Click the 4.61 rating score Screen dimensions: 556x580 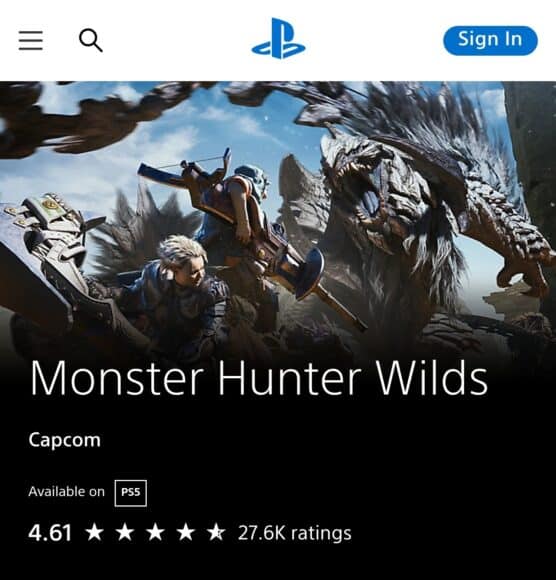50,533
